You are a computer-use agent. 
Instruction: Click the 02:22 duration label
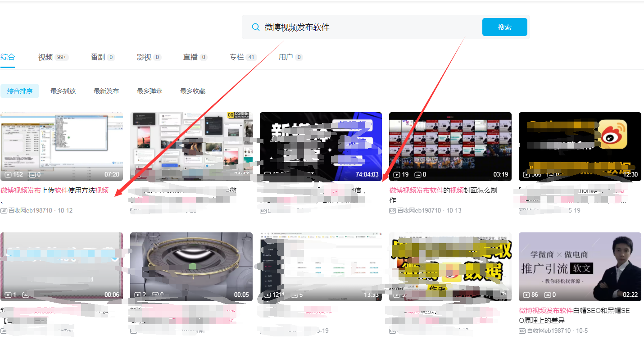(x=630, y=295)
